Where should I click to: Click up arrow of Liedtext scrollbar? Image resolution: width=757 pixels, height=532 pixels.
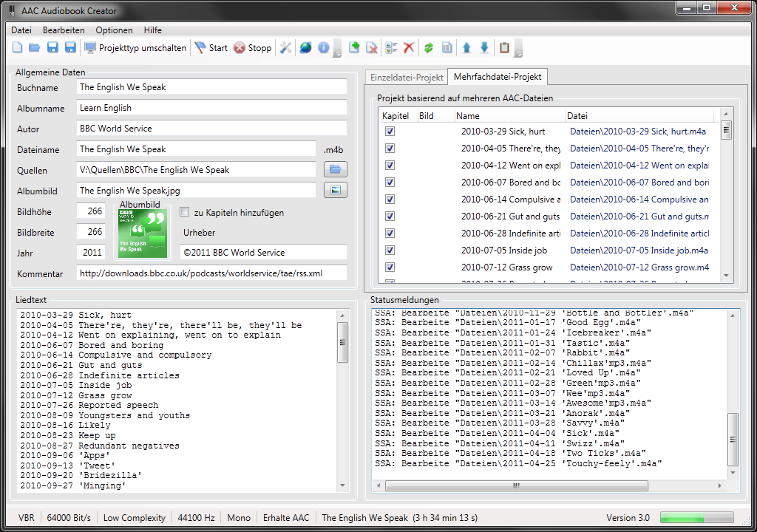(x=342, y=316)
